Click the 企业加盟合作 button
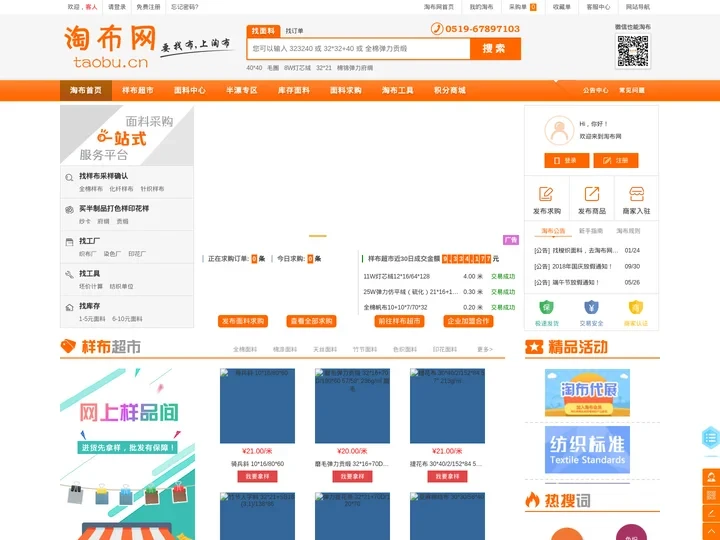720x540 pixels. (x=468, y=321)
